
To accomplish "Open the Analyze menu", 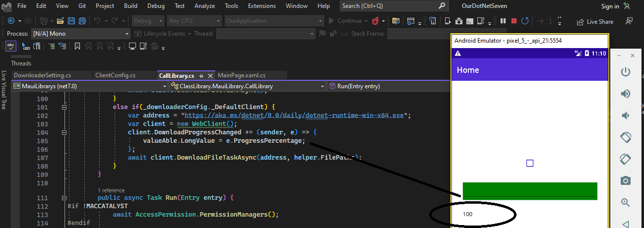I will [x=205, y=6].
